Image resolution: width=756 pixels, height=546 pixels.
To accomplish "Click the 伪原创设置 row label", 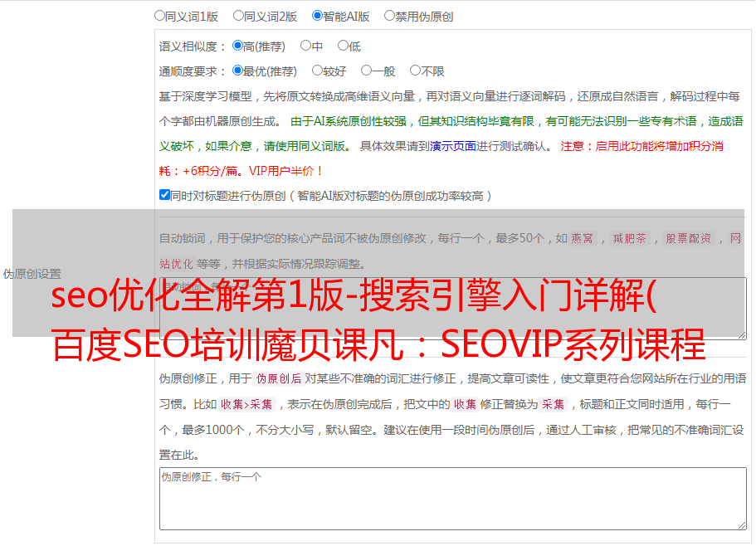I will [32, 274].
